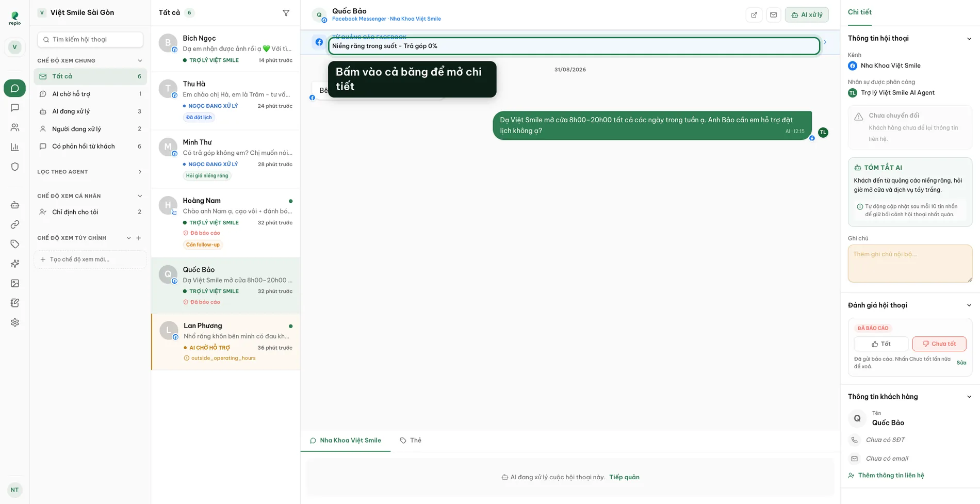This screenshot has height=504, width=980.
Task: Toggle the Chưa tốt rating button
Action: click(939, 344)
